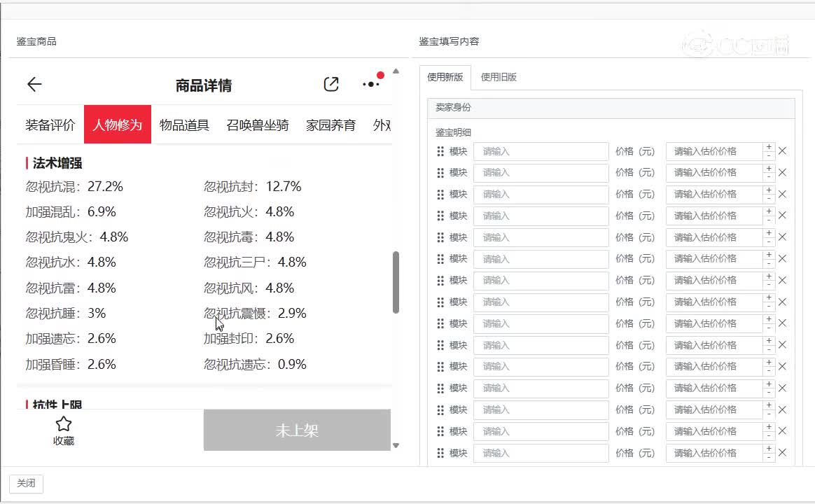Viewport: 815px width, 504px height.
Task: Decrease second row price with minus stepper
Action: (x=769, y=176)
